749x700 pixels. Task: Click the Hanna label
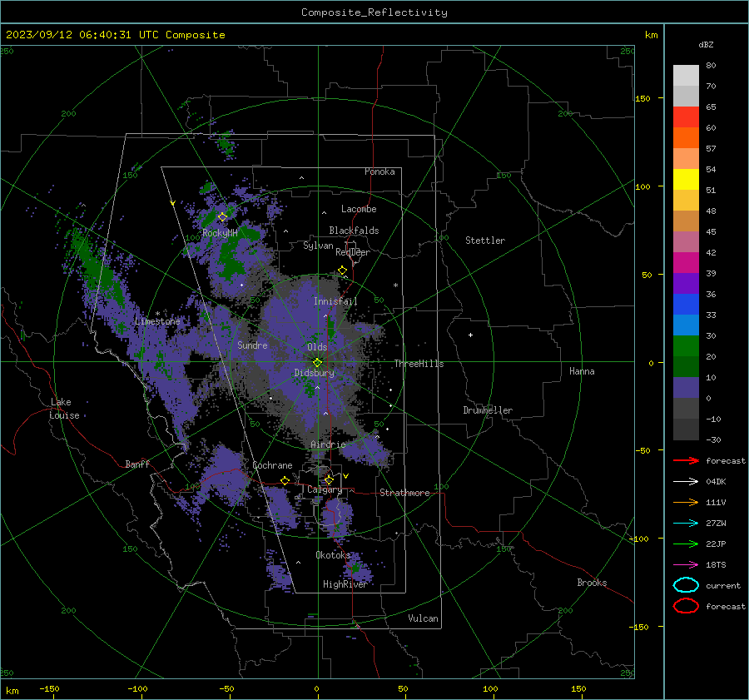point(582,371)
